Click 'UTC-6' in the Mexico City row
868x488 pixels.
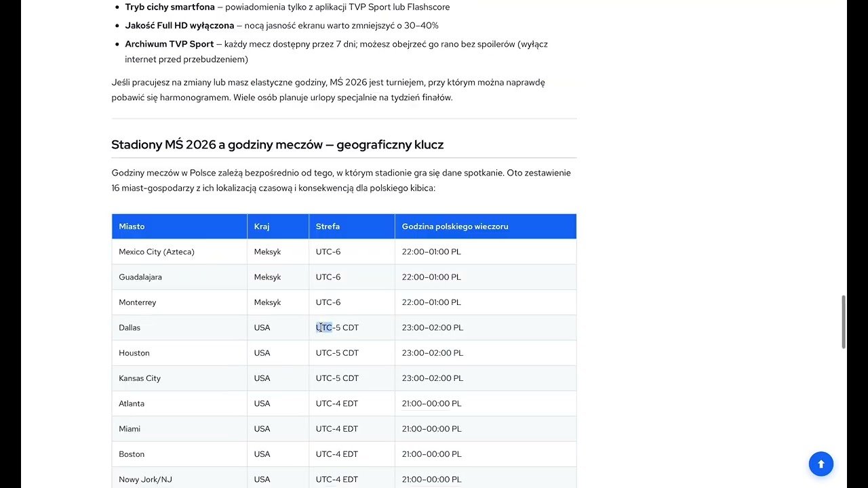pos(328,251)
